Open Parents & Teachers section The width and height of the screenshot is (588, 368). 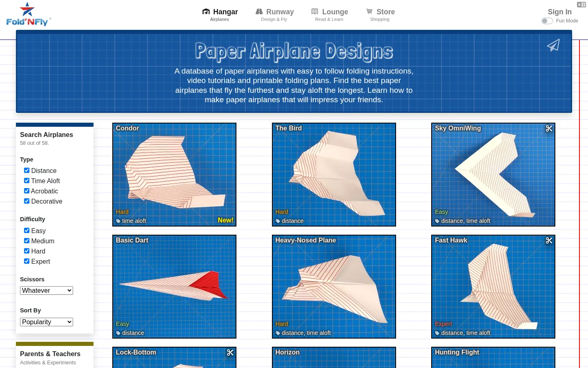click(50, 354)
